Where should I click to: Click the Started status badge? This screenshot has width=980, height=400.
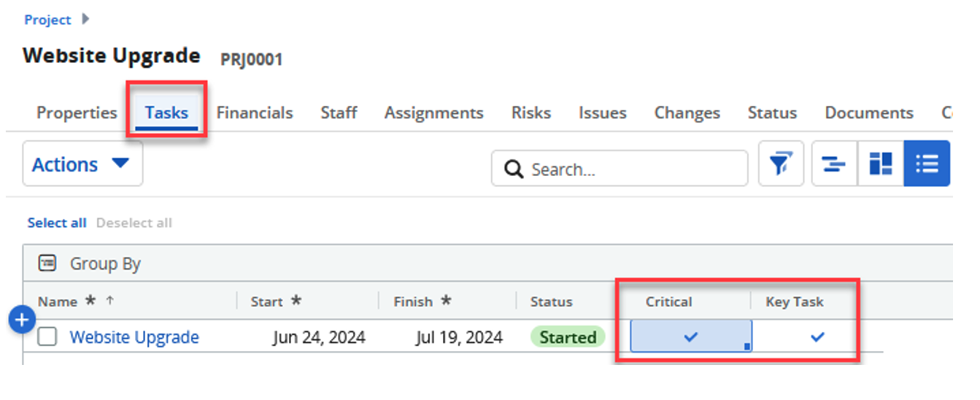(568, 337)
